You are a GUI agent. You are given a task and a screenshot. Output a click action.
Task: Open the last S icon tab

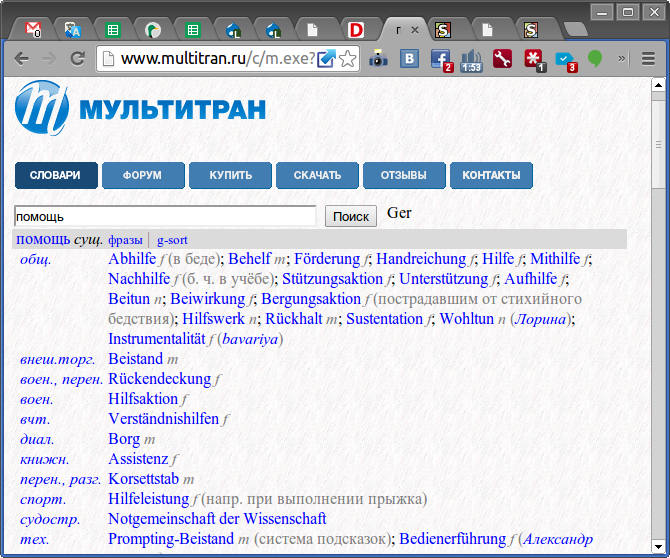531,30
